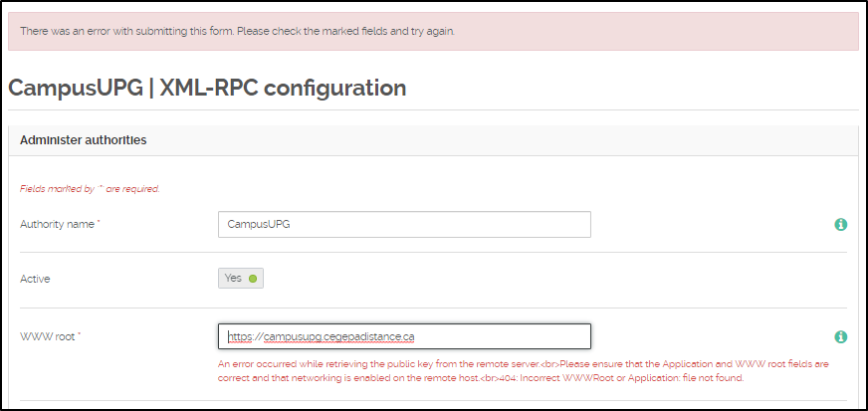Screen dimensions: 868x411
Task: Click the asterisk beside Authority name
Action: pyautogui.click(x=99, y=225)
